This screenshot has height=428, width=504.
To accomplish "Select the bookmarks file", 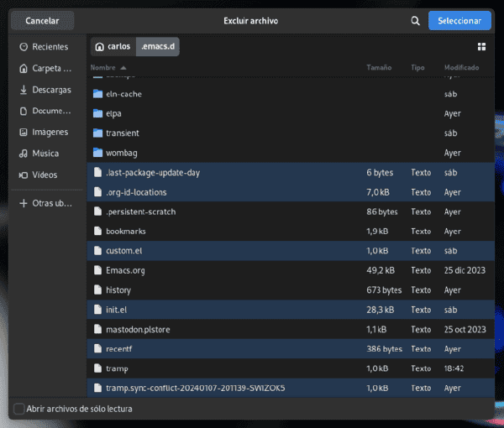I will pyautogui.click(x=291, y=231).
